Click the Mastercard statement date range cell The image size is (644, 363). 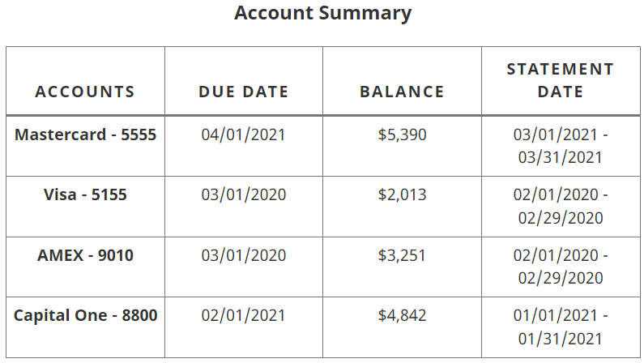[x=561, y=146]
